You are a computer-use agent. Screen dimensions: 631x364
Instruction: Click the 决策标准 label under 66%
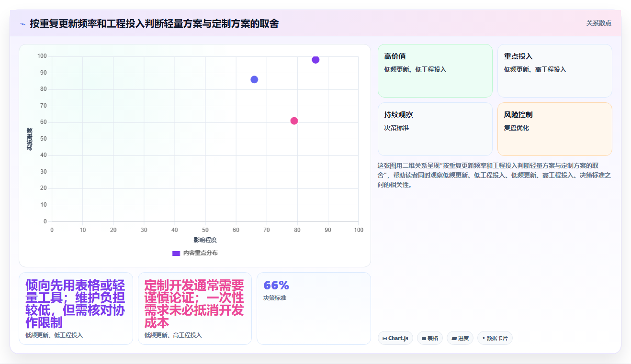(275, 298)
